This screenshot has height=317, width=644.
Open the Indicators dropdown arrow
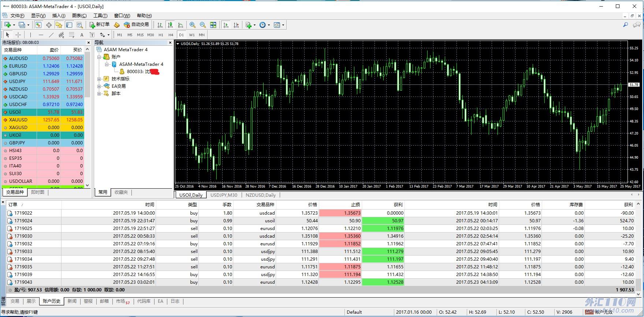254,25
